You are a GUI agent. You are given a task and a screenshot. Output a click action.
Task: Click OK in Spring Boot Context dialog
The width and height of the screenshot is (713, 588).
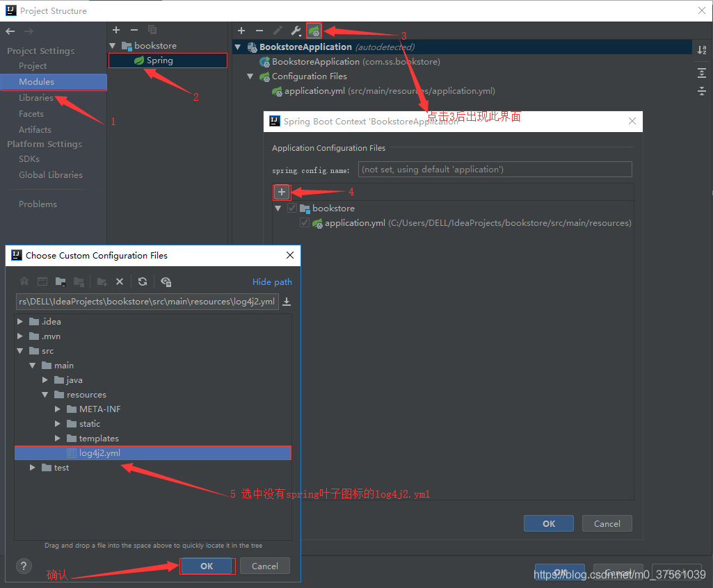click(x=548, y=523)
